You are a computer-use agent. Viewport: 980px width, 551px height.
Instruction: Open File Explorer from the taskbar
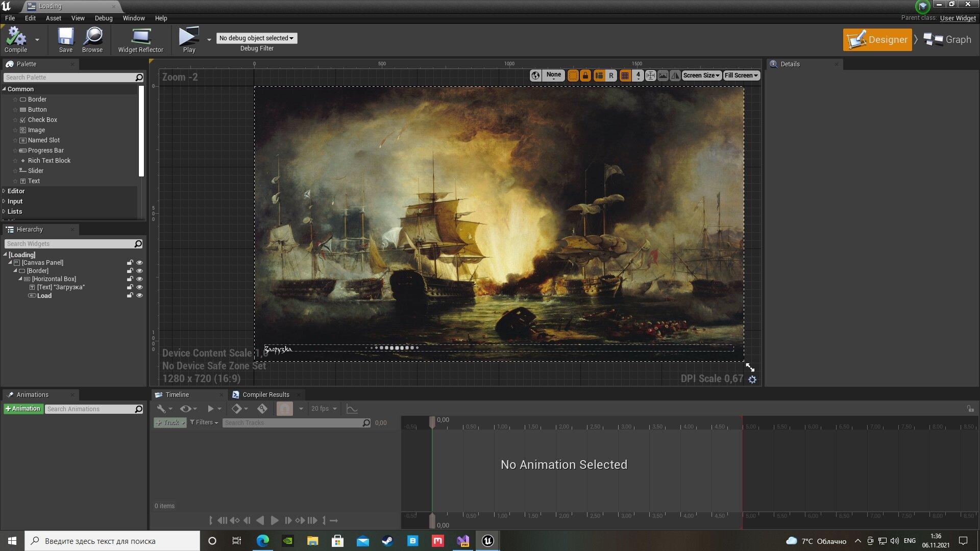click(x=312, y=541)
